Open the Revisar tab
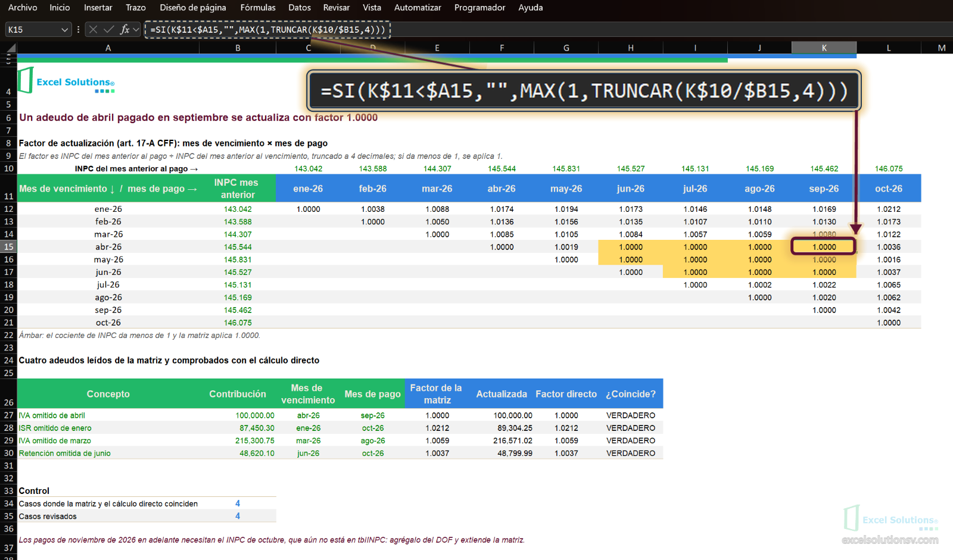 (337, 8)
